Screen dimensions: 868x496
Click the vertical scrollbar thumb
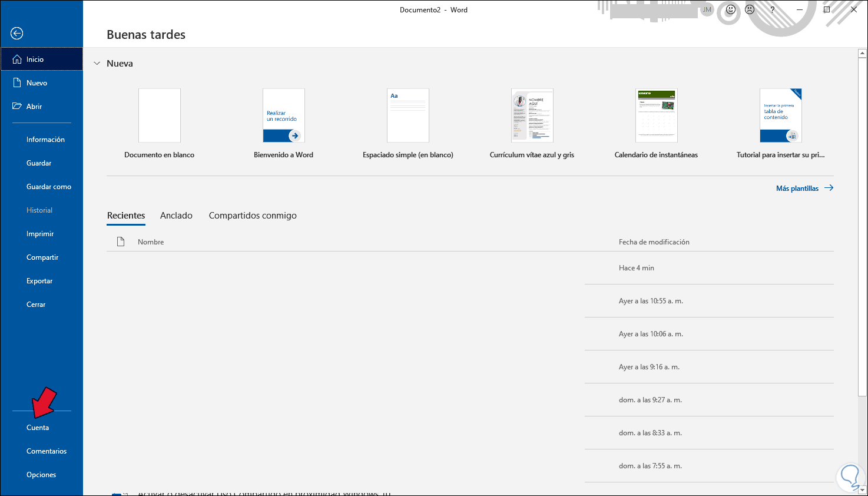tap(862, 227)
